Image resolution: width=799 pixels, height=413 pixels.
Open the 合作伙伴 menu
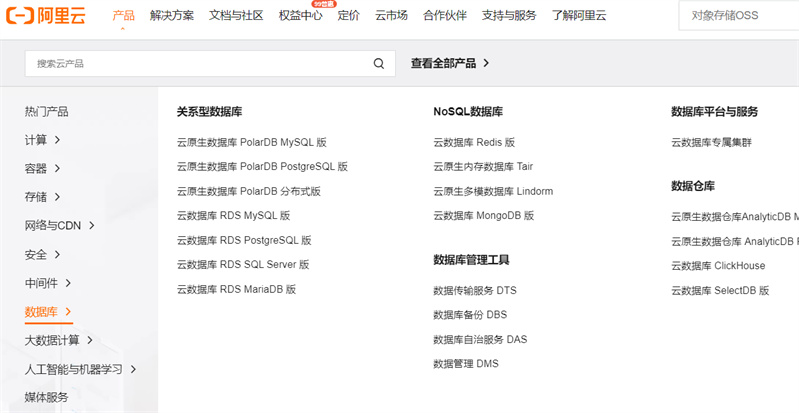point(445,15)
